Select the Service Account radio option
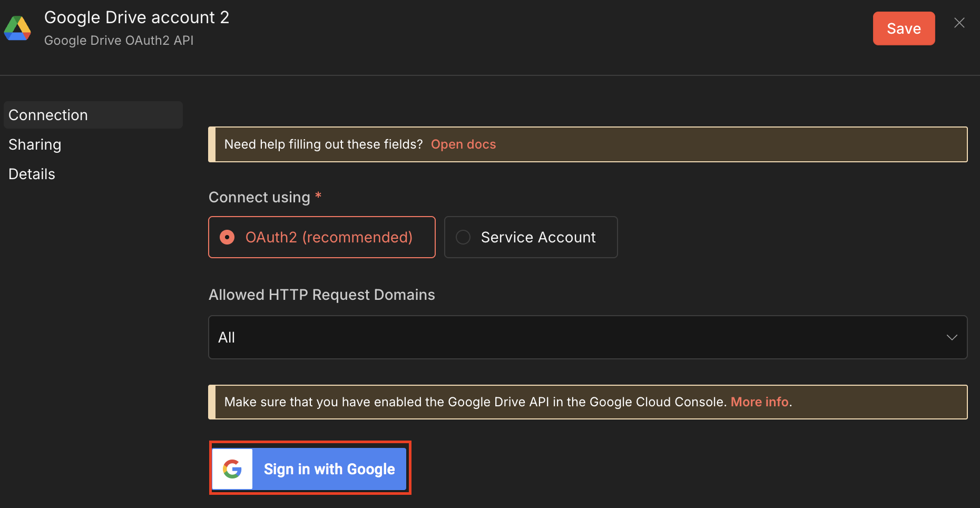The height and width of the screenshot is (508, 980). [x=531, y=237]
